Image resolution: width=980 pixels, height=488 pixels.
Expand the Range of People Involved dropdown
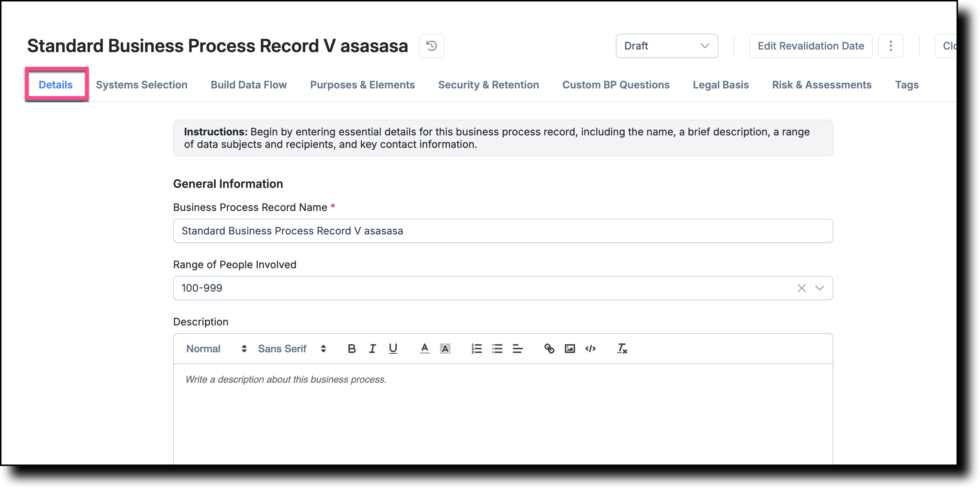pyautogui.click(x=819, y=288)
